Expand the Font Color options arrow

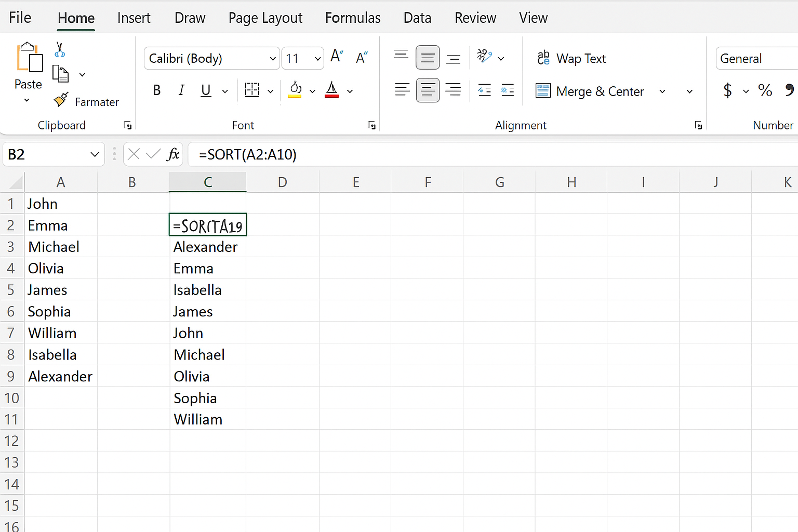click(350, 91)
